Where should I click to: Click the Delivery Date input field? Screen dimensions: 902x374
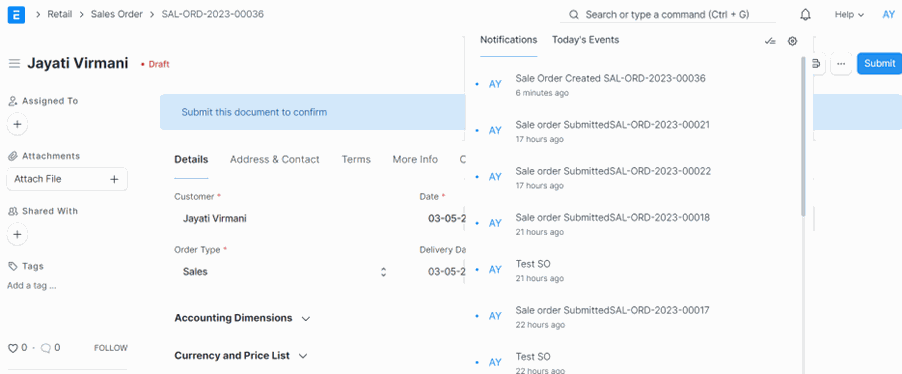[x=442, y=272]
